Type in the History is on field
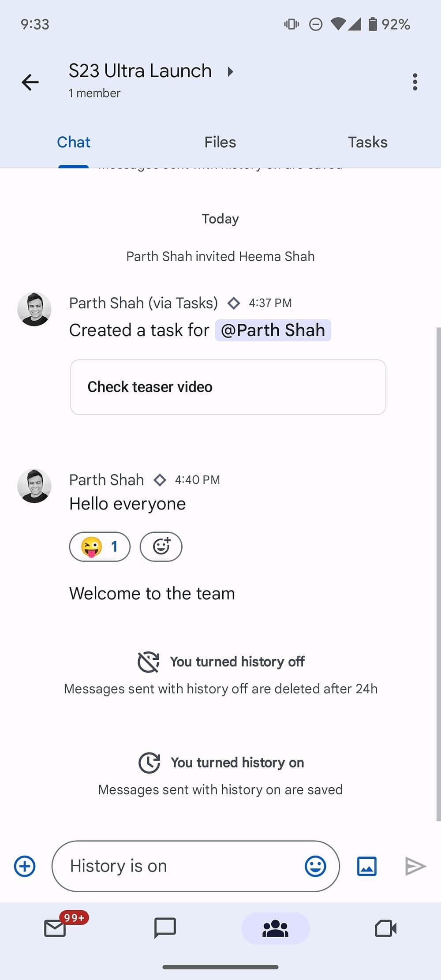Image resolution: width=441 pixels, height=980 pixels. [x=176, y=866]
